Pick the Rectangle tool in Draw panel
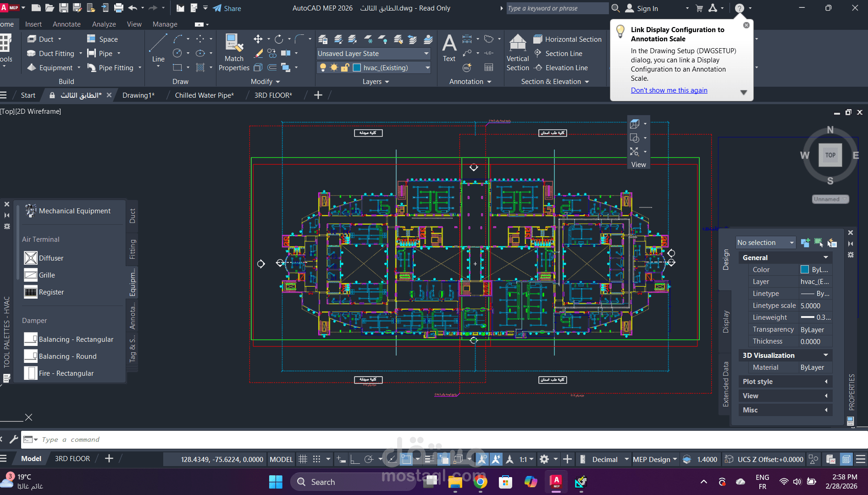 click(x=177, y=67)
